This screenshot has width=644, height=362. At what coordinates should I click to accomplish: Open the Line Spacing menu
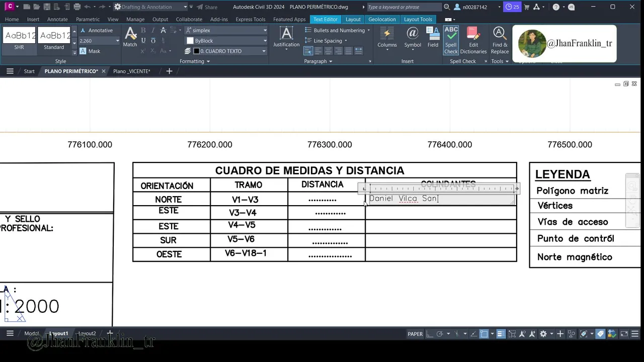pyautogui.click(x=327, y=41)
